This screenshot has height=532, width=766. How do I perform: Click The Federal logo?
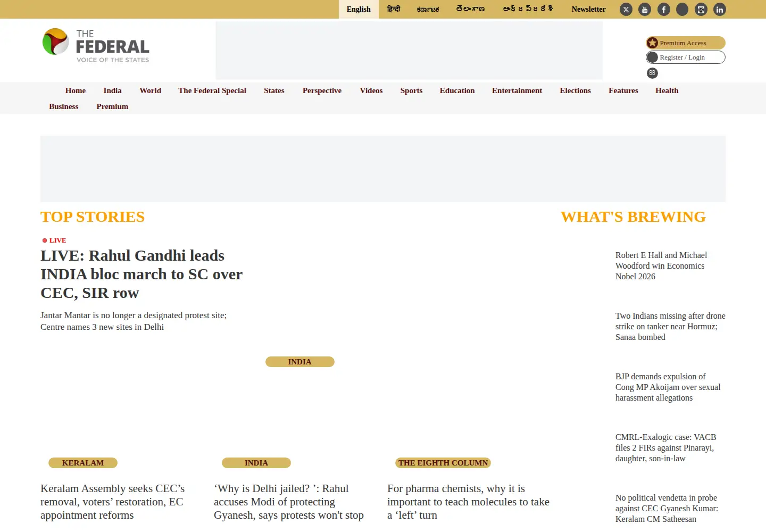[96, 45]
